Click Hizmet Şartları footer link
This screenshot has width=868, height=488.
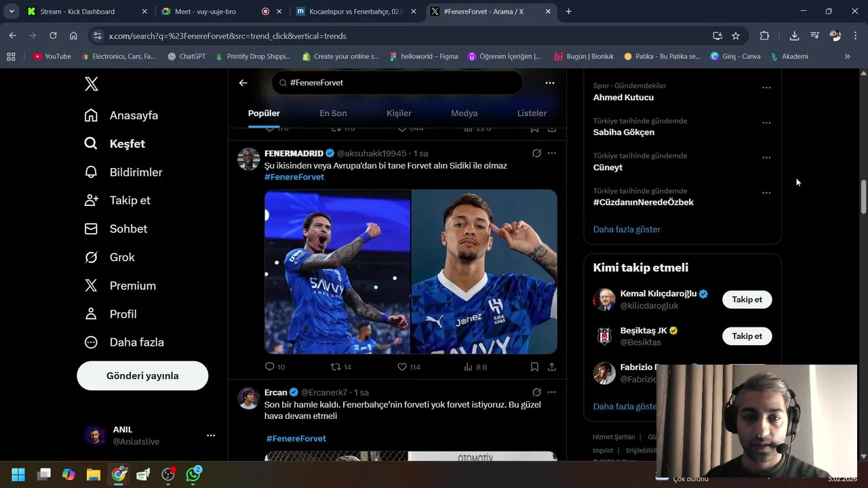coord(614,437)
